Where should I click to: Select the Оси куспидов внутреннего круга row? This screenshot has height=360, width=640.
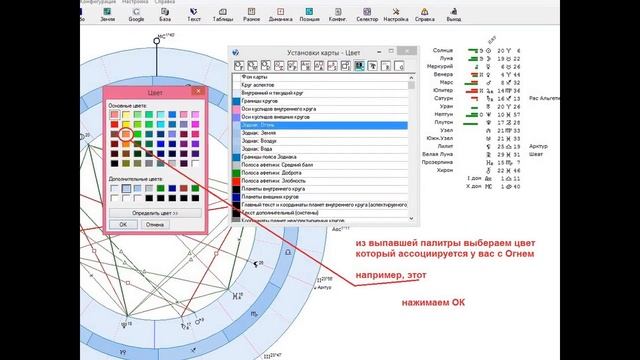point(320,109)
